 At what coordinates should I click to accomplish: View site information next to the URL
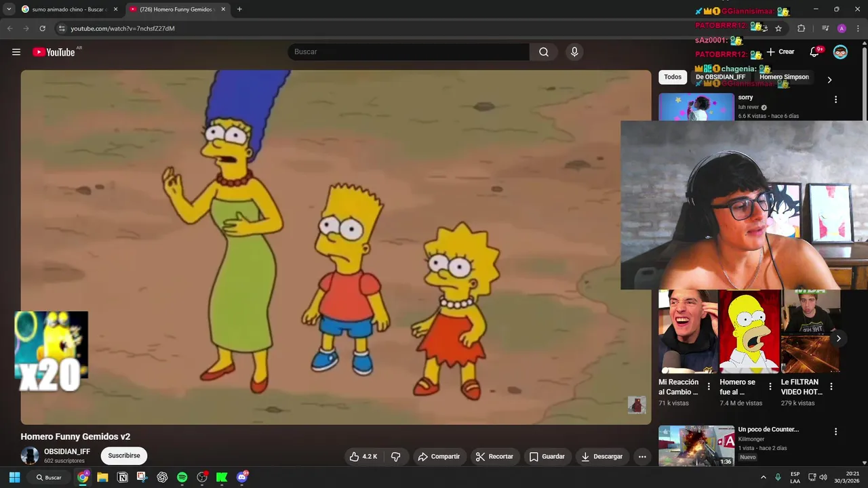click(62, 28)
